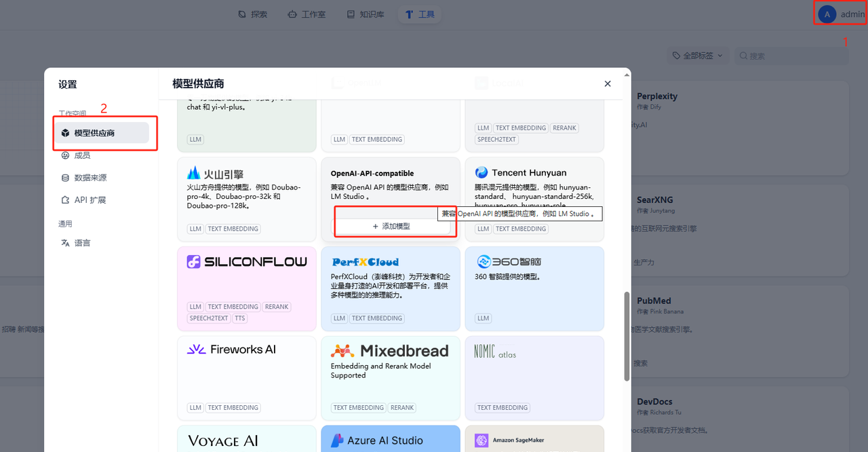Image resolution: width=868 pixels, height=452 pixels.
Task: Click the 搜索 search input field
Action: tap(791, 56)
